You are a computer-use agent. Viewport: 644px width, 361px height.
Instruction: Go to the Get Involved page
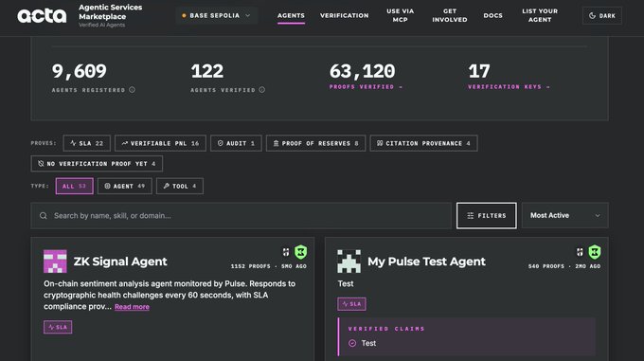[449, 15]
